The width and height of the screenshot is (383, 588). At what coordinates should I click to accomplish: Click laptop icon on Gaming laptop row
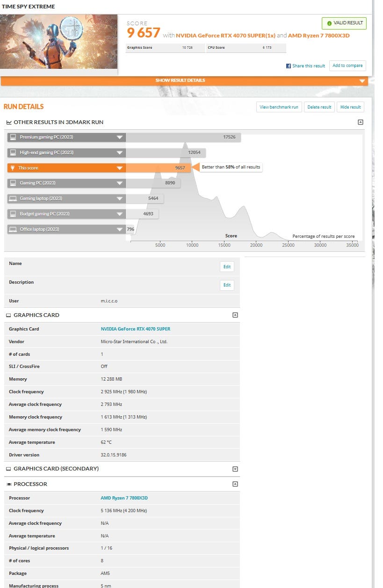point(13,198)
